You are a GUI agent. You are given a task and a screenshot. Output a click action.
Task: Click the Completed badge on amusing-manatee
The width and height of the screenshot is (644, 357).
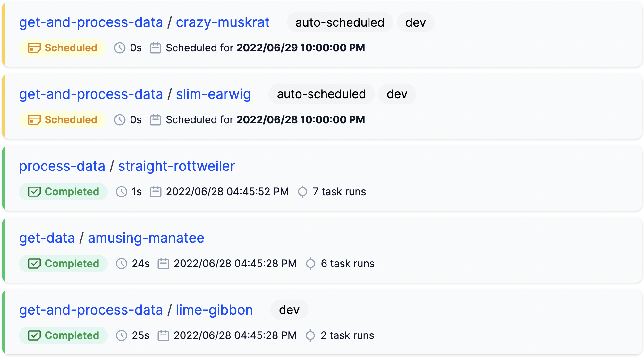point(63,264)
